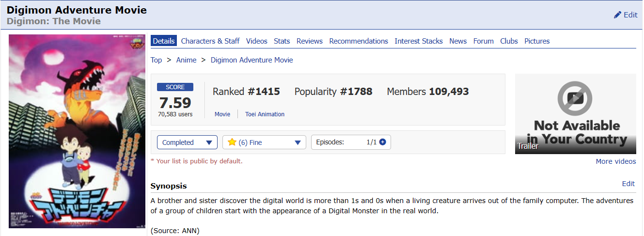The width and height of the screenshot is (644, 236).
Task: Open the Recommendations tab
Action: click(x=359, y=41)
